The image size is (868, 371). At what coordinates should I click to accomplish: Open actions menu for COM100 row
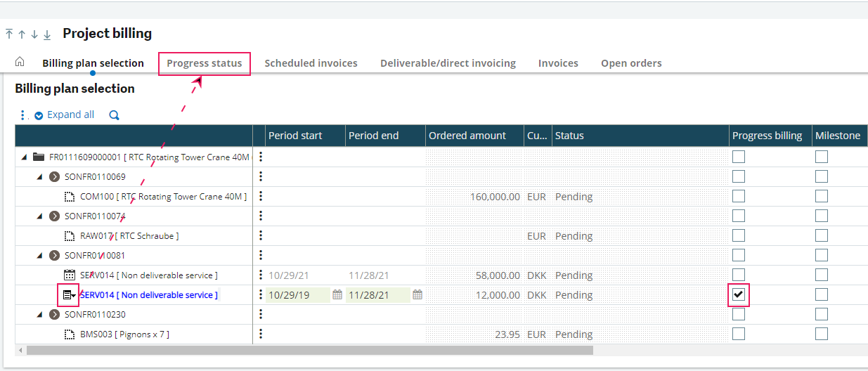[x=261, y=197]
